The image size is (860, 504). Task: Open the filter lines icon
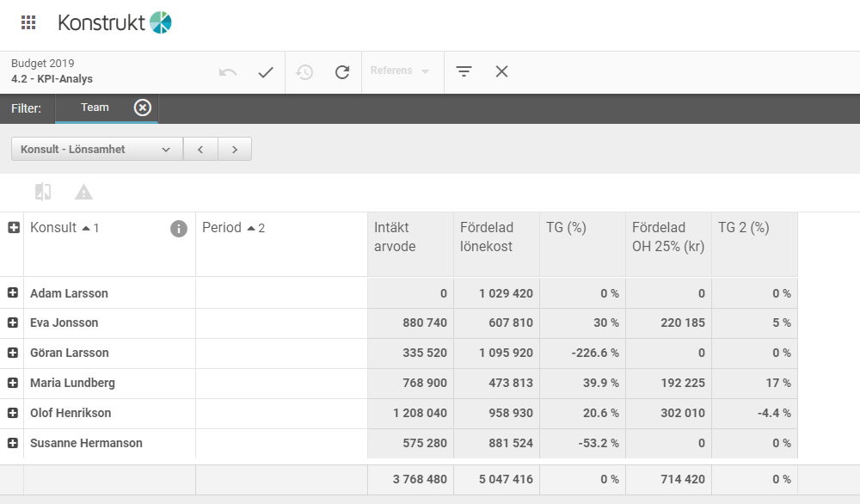[464, 71]
